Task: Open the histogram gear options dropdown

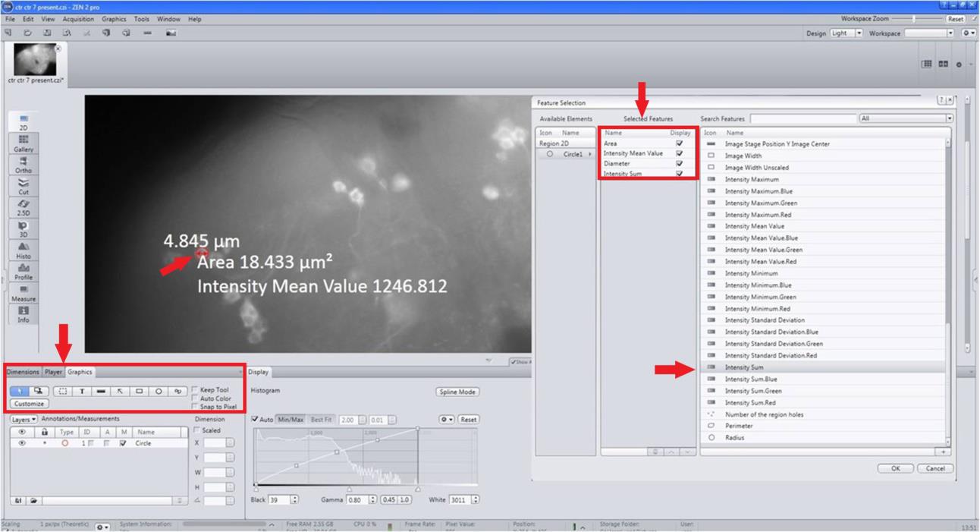Action: tap(446, 420)
